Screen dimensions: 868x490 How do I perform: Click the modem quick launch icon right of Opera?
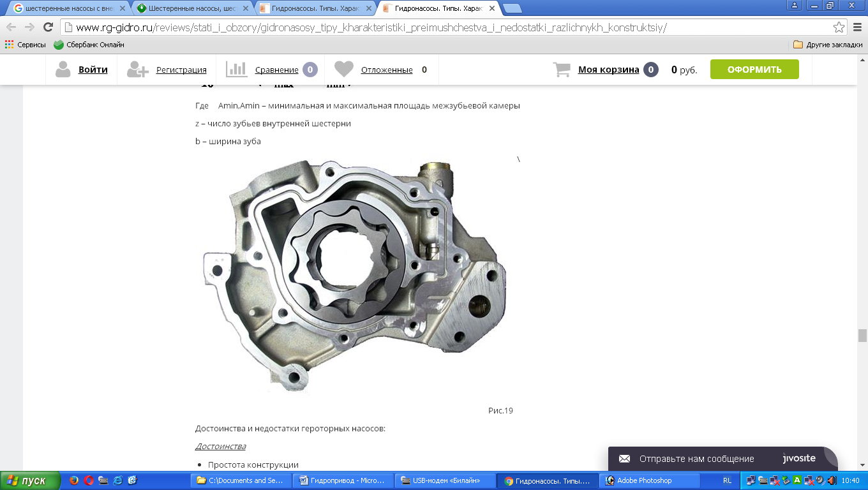click(x=103, y=480)
